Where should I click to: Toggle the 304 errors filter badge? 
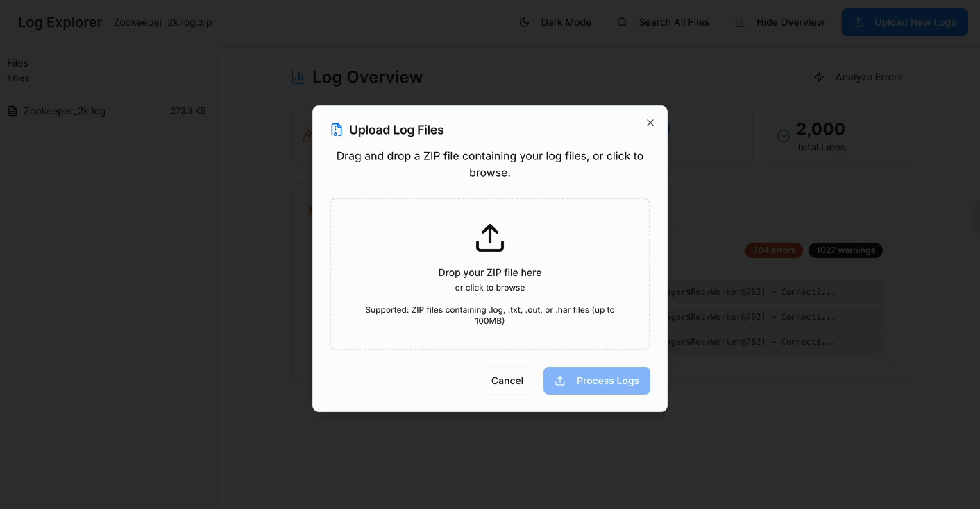(774, 250)
